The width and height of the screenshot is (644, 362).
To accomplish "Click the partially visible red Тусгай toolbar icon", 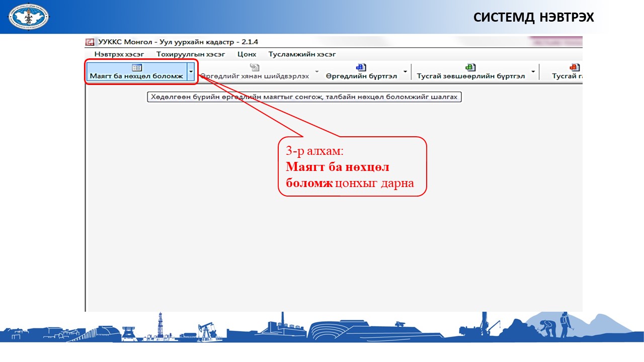I will click(574, 67).
